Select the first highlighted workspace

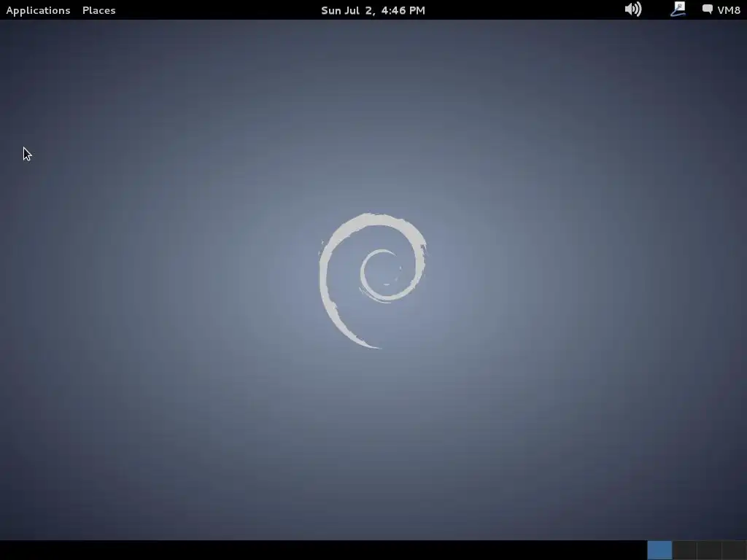coord(659,550)
